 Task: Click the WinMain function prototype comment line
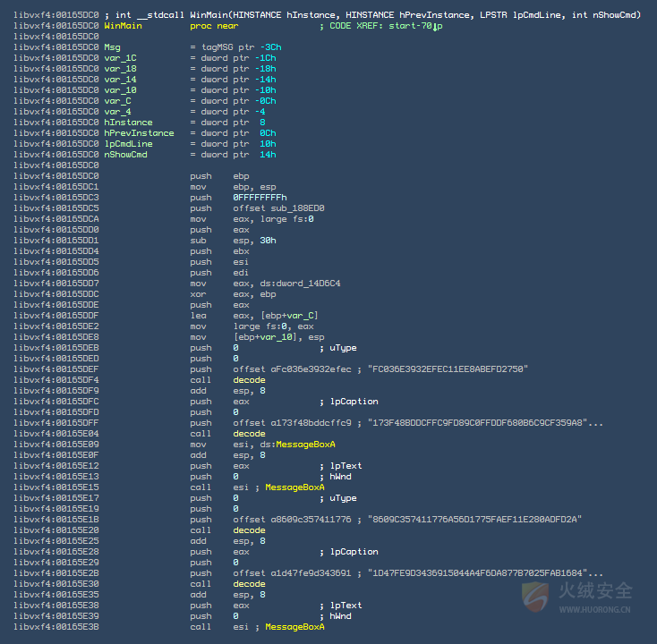[372, 15]
